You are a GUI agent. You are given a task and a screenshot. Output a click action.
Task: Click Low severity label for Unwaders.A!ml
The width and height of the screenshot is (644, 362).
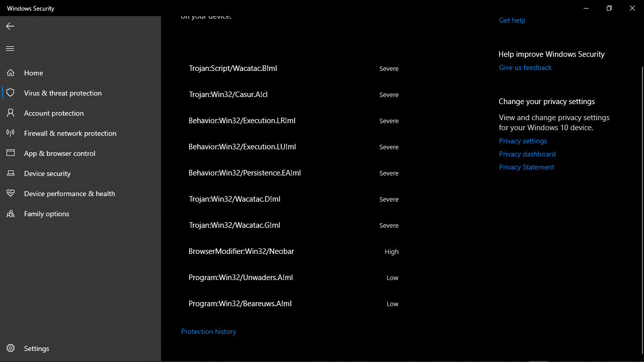392,278
